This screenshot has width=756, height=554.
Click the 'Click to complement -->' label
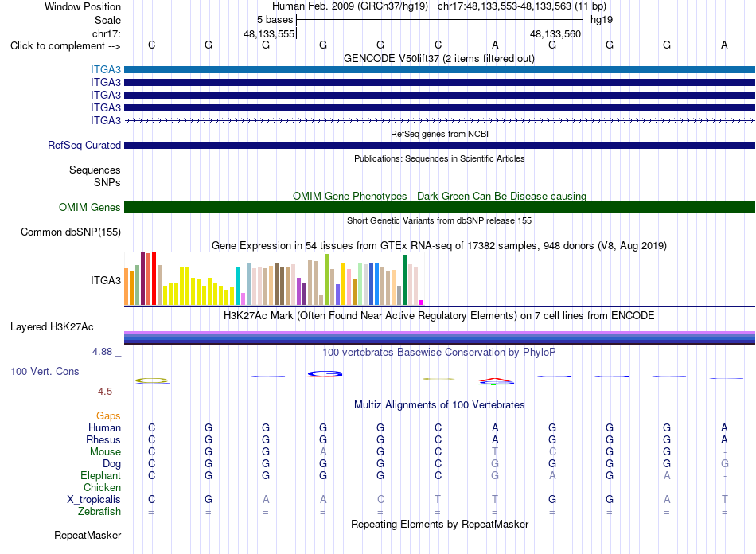point(65,46)
